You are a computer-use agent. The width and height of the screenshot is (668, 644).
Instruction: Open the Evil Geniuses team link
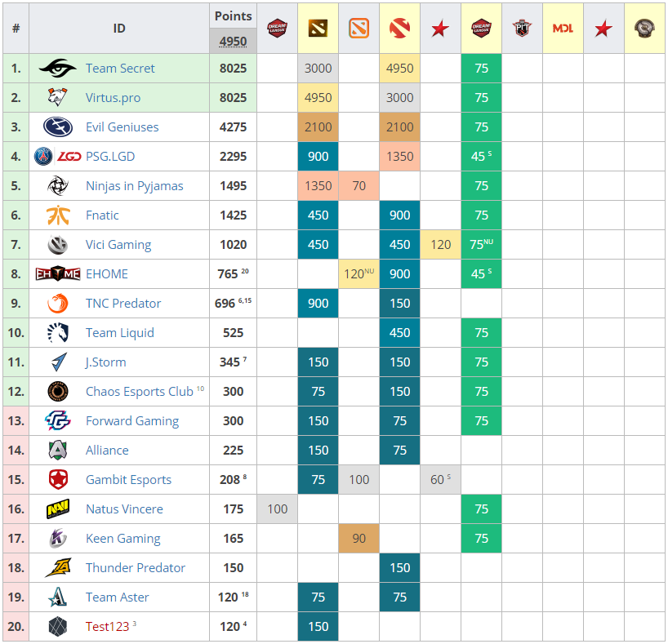coord(122,127)
